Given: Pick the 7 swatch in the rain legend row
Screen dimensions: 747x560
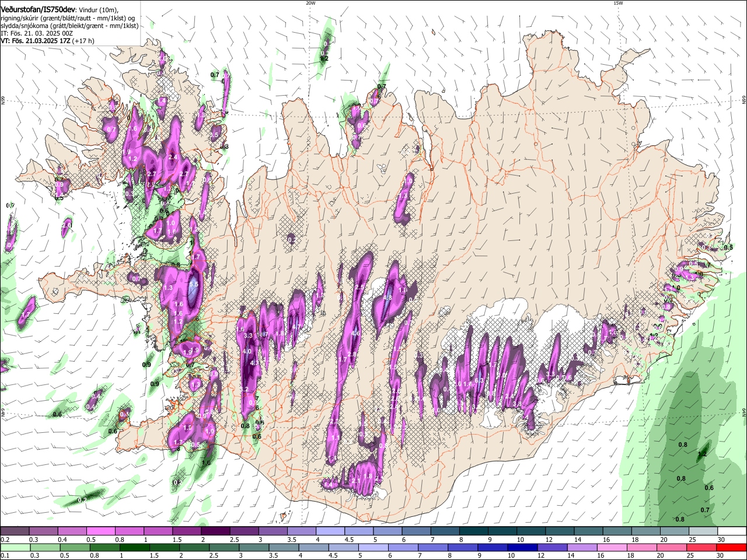Looking at the screenshot, I should 433,547.
